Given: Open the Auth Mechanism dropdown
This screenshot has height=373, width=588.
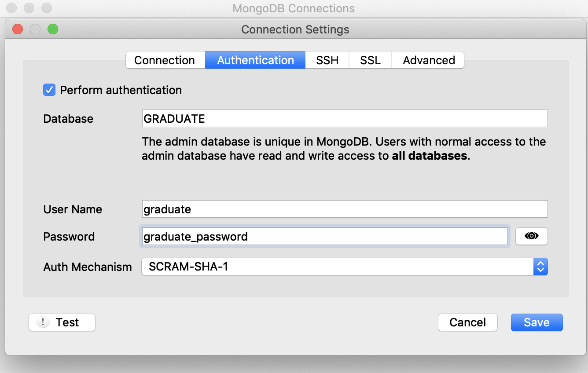Looking at the screenshot, I should (344, 267).
